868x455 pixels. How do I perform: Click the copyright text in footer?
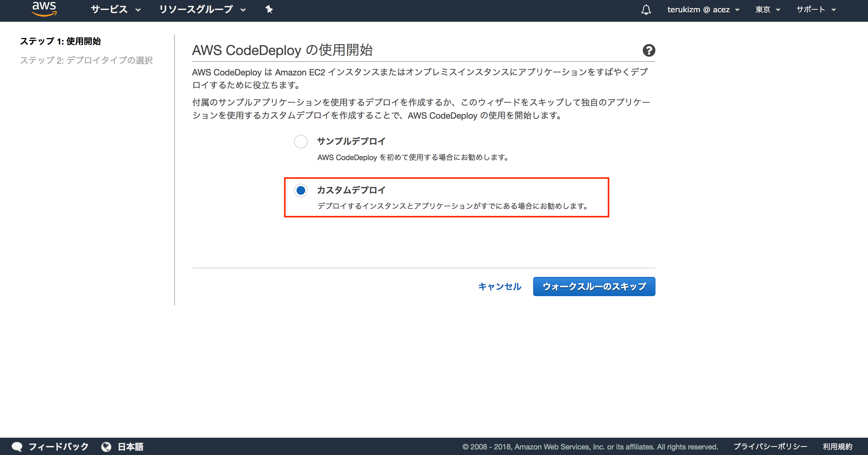590,447
